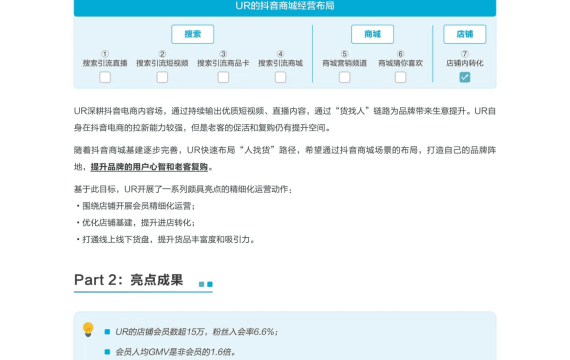
Task: Click the 搜索 category button
Action: pos(193,34)
